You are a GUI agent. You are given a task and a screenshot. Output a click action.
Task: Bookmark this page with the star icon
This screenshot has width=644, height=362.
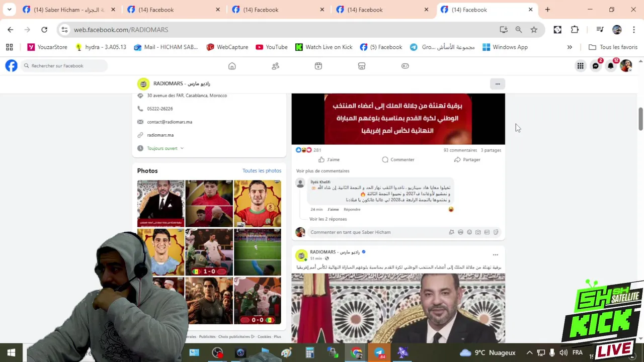[534, 30]
